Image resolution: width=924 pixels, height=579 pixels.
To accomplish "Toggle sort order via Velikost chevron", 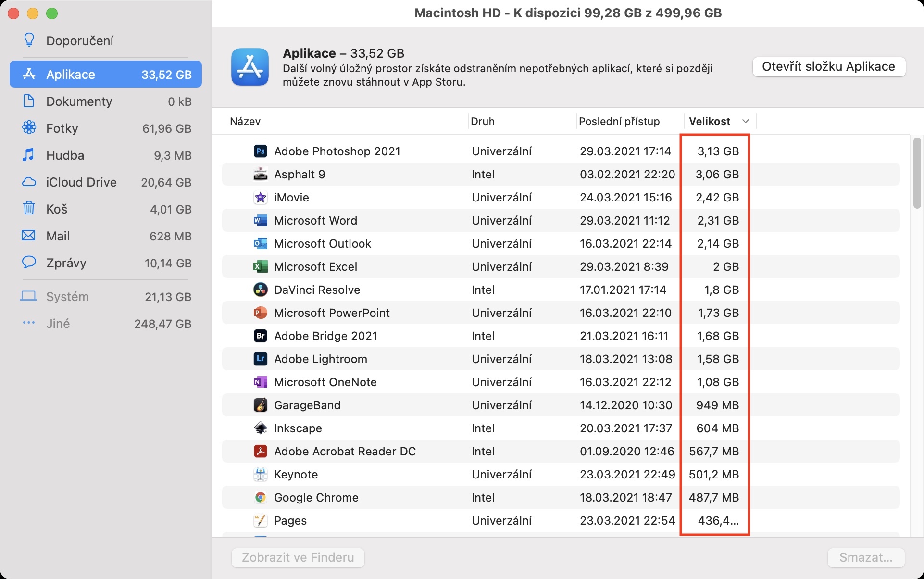I will tap(745, 122).
